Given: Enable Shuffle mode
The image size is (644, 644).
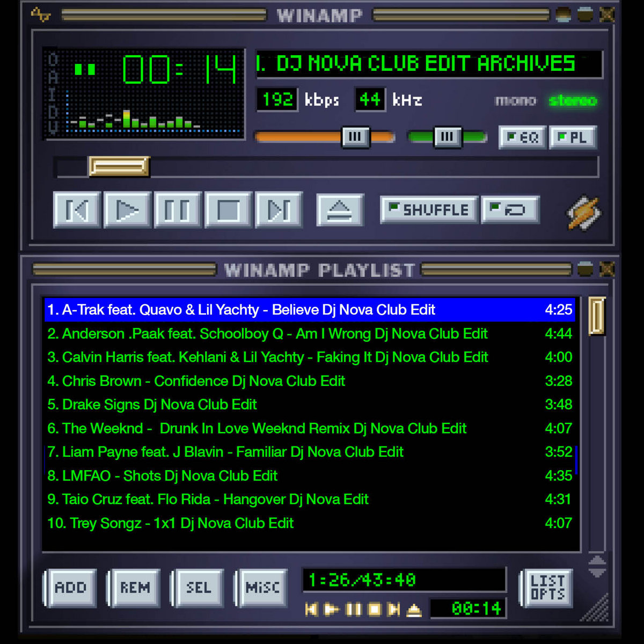Looking at the screenshot, I should [428, 209].
